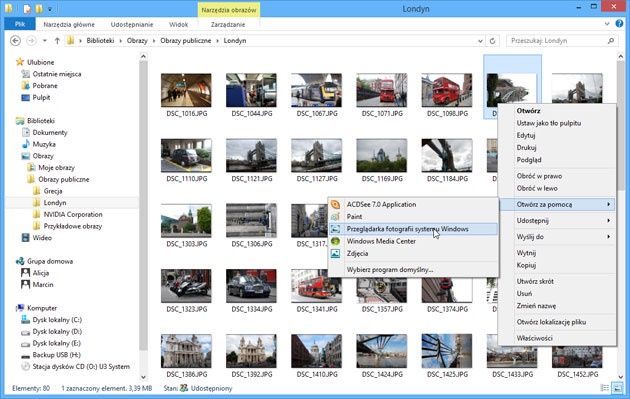Screen dimensions: 630x399
Task: Click the Marcin user icon
Action: [26, 284]
